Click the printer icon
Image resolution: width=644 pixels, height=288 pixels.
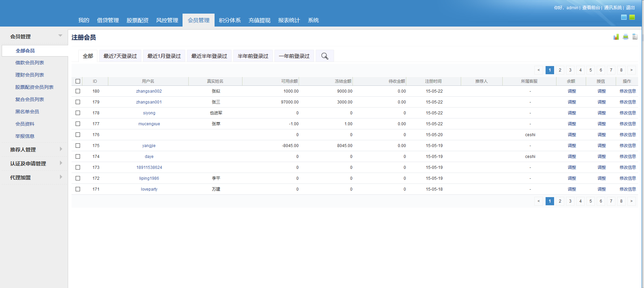(626, 37)
